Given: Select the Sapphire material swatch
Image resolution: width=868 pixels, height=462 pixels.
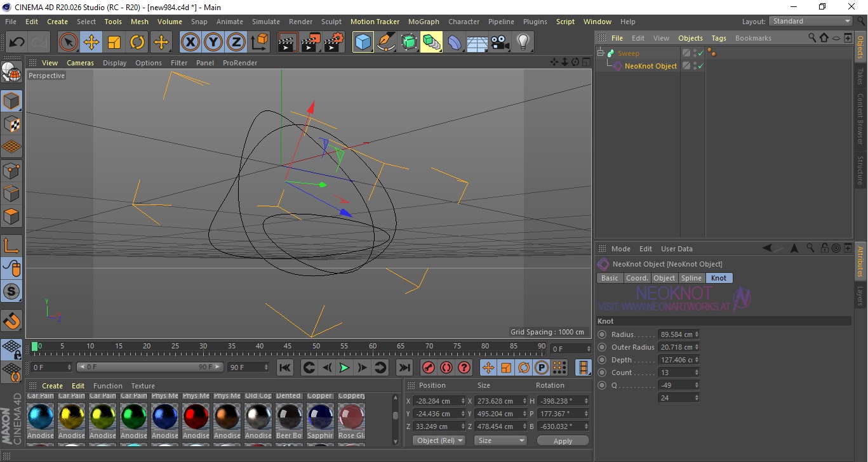Looking at the screenshot, I should [x=321, y=417].
